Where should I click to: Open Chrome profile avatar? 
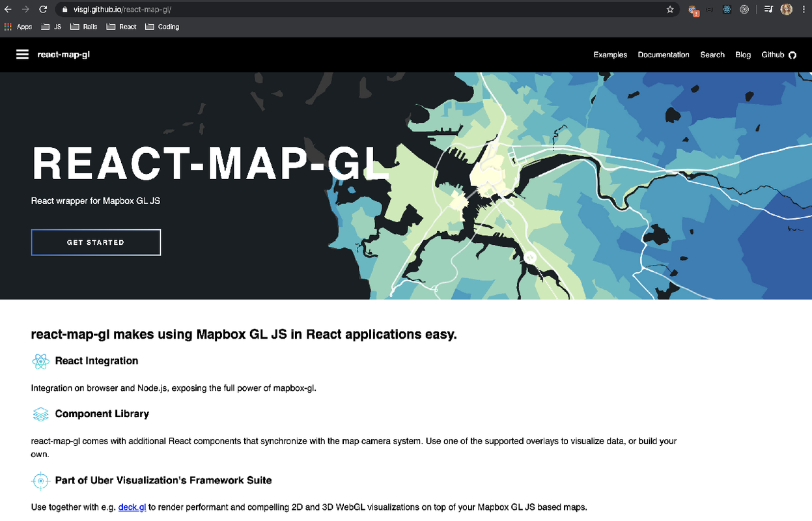click(x=787, y=10)
